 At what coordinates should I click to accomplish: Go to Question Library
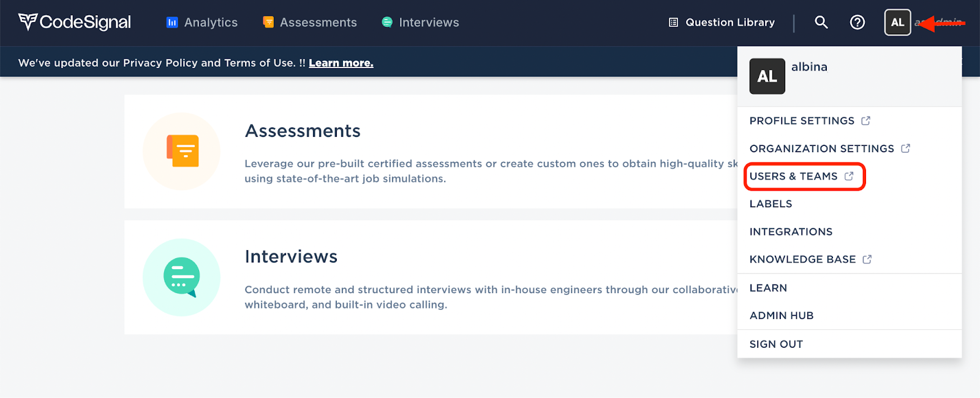pyautogui.click(x=722, y=22)
